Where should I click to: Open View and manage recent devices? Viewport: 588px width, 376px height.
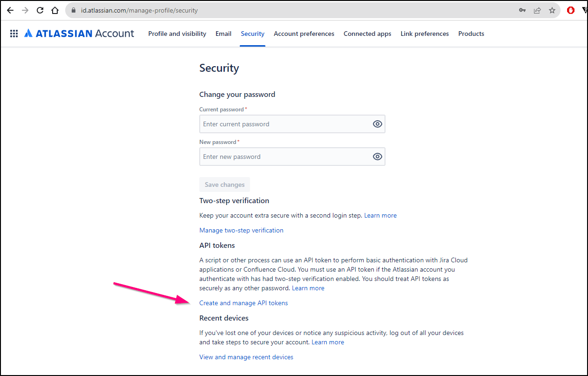246,357
